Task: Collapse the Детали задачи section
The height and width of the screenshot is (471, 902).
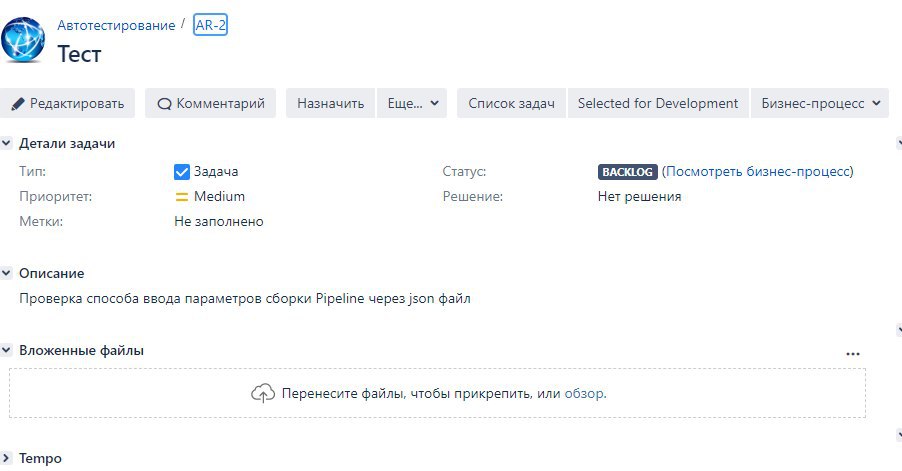Action: click(6, 143)
